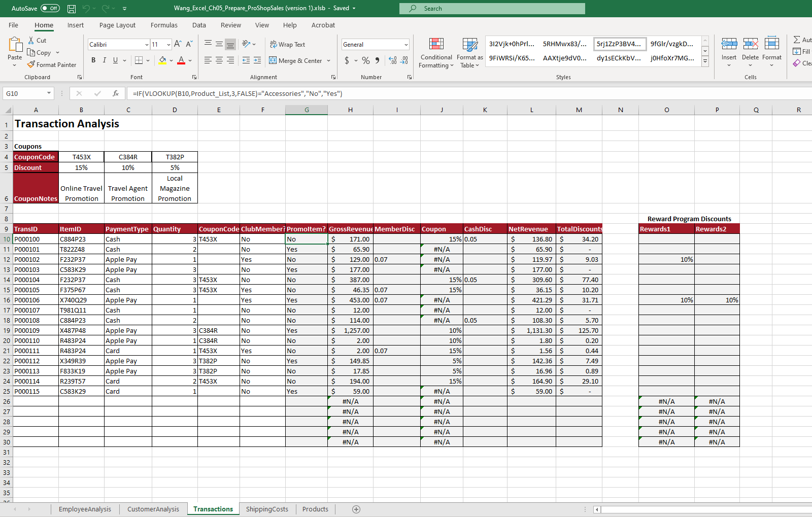Apply the yellow Fill Color
812x517 pixels.
(x=162, y=60)
